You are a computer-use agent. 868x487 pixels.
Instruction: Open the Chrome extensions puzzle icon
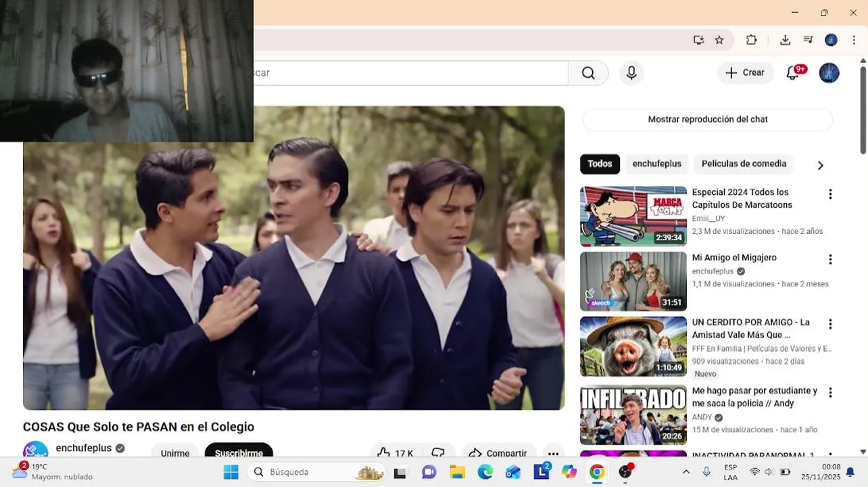pyautogui.click(x=751, y=40)
